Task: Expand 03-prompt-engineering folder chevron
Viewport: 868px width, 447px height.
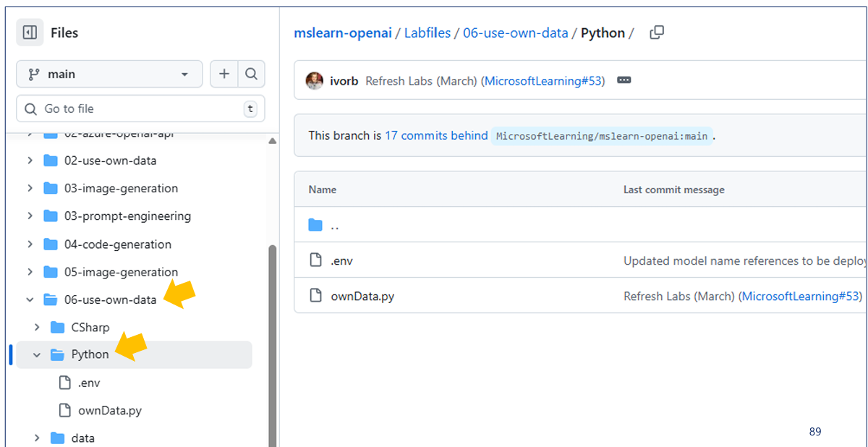Action: 30,216
